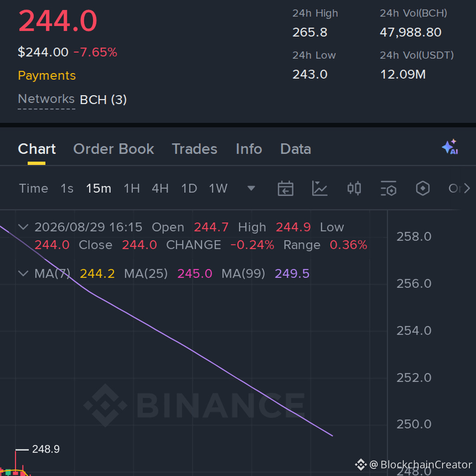Viewport: 476px width, 476px height.
Task: Expand the more timeframes dropdown arrow
Action: tap(251, 189)
